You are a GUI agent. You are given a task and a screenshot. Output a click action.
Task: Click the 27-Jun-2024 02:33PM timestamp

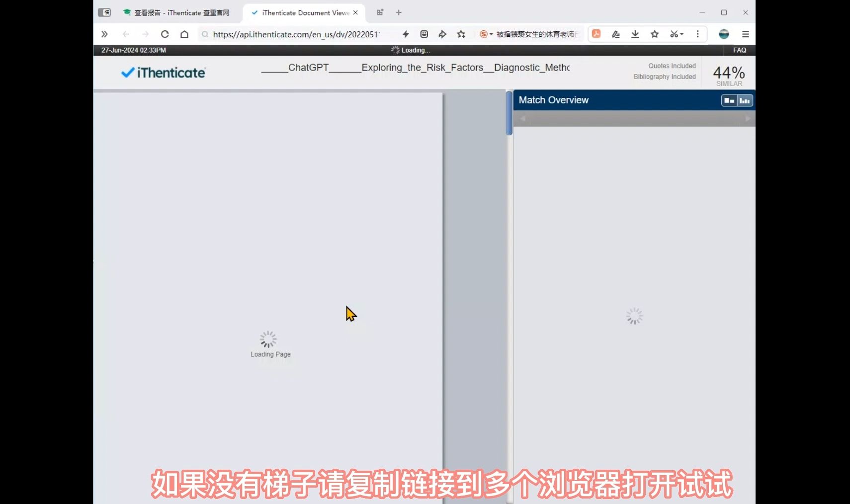tap(134, 50)
